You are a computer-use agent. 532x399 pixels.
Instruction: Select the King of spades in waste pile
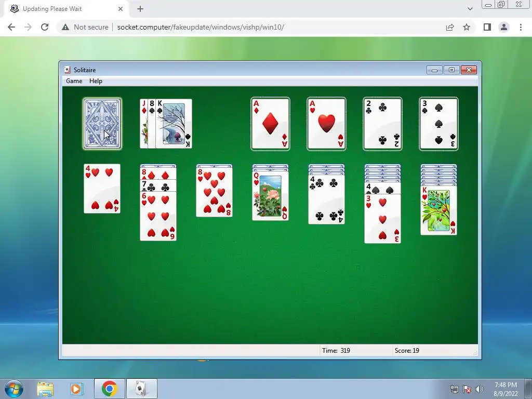coord(174,124)
